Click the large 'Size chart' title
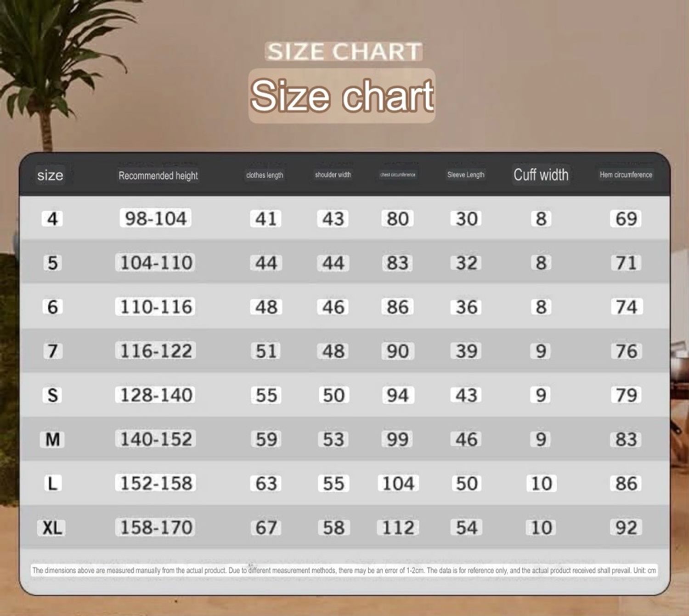The height and width of the screenshot is (616, 689). click(x=342, y=96)
